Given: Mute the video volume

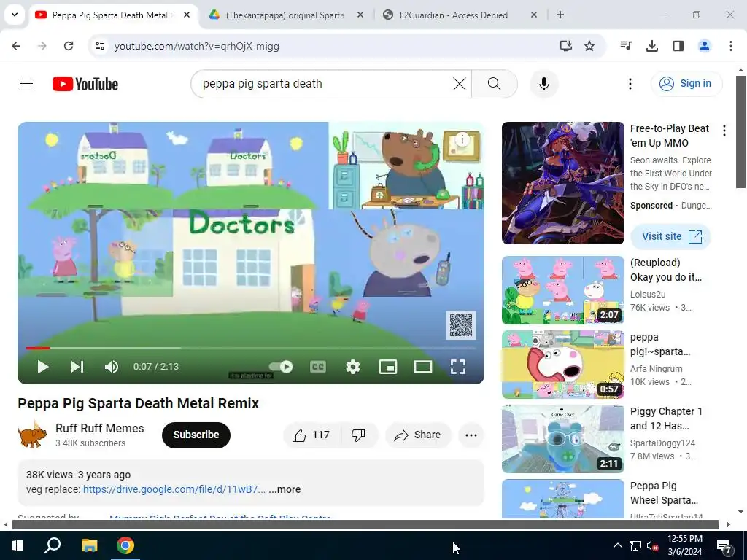Looking at the screenshot, I should pos(112,367).
